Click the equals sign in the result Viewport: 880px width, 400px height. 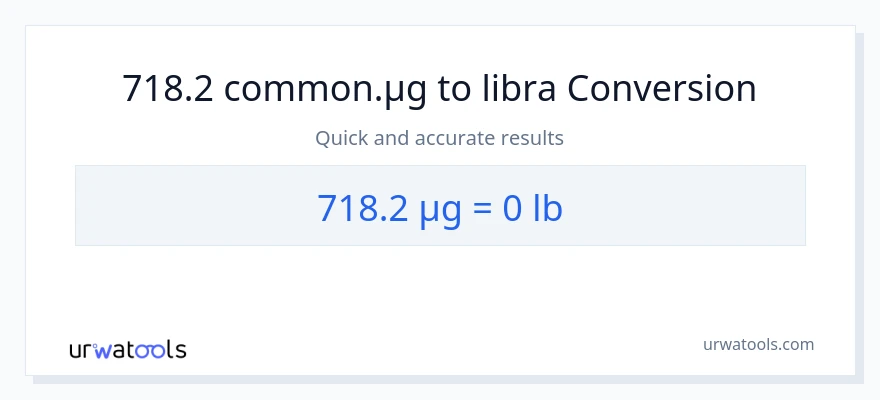pos(481,207)
